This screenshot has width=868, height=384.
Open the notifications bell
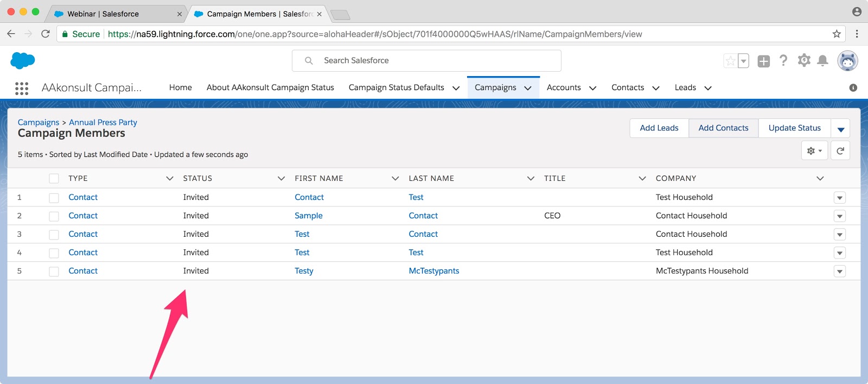click(x=822, y=60)
